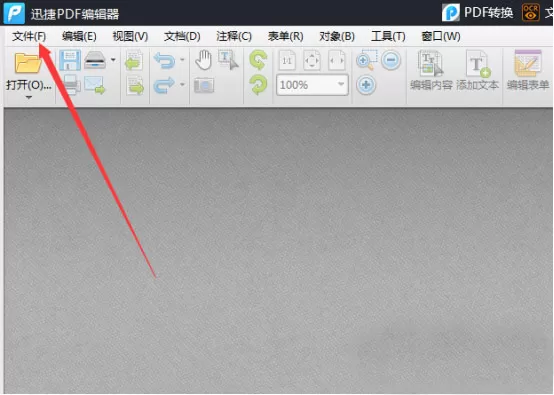Click the redo arrow icon
The height and width of the screenshot is (395, 554).
pos(165,86)
